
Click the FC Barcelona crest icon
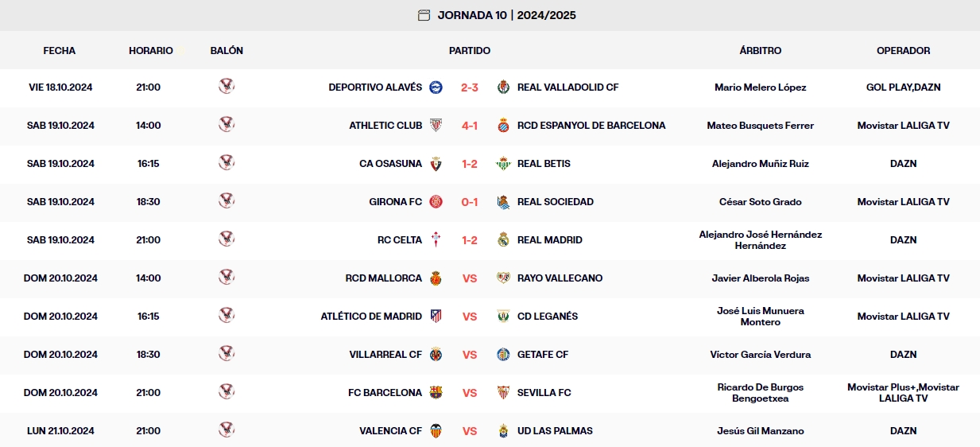(x=436, y=393)
